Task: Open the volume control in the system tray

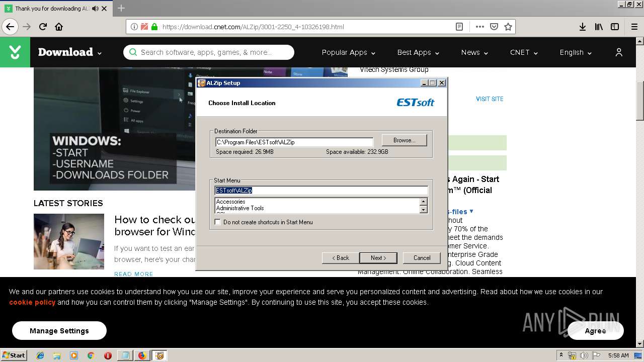Action: (584, 355)
